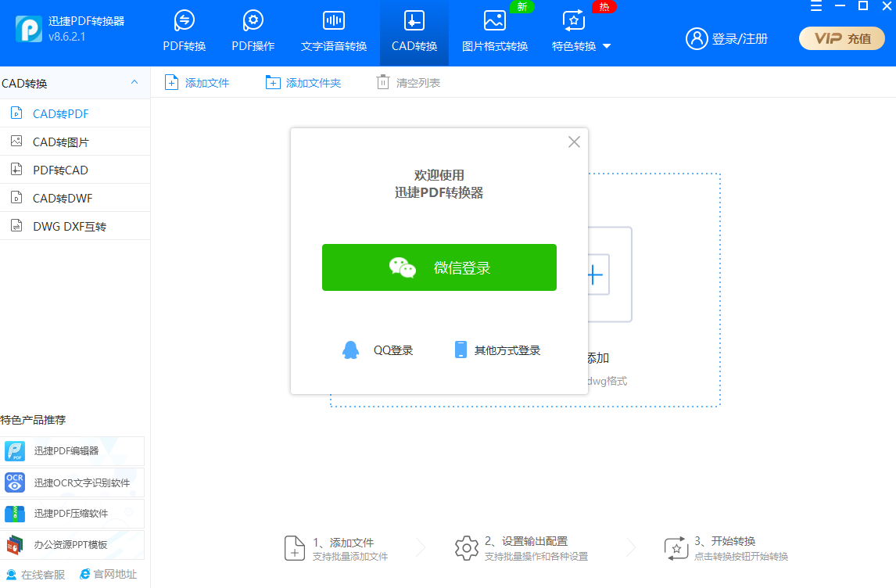Screen dimensions: 896x588
Task: Click the PDF转CAD file icon
Action: 16,169
